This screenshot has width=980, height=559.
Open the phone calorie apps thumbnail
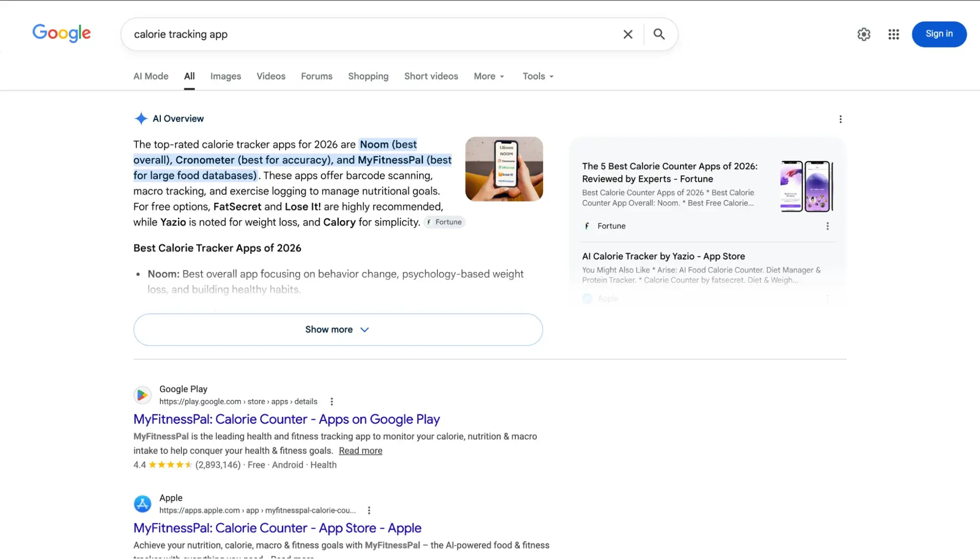coord(504,169)
